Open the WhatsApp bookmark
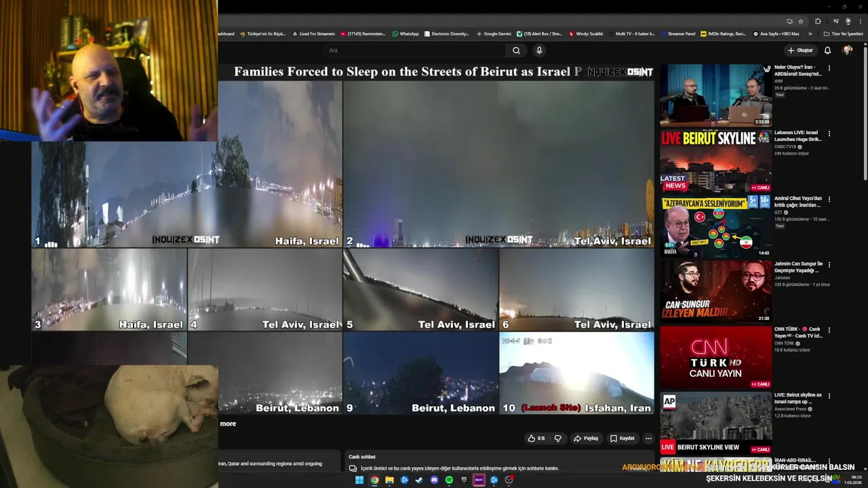 coord(406,33)
